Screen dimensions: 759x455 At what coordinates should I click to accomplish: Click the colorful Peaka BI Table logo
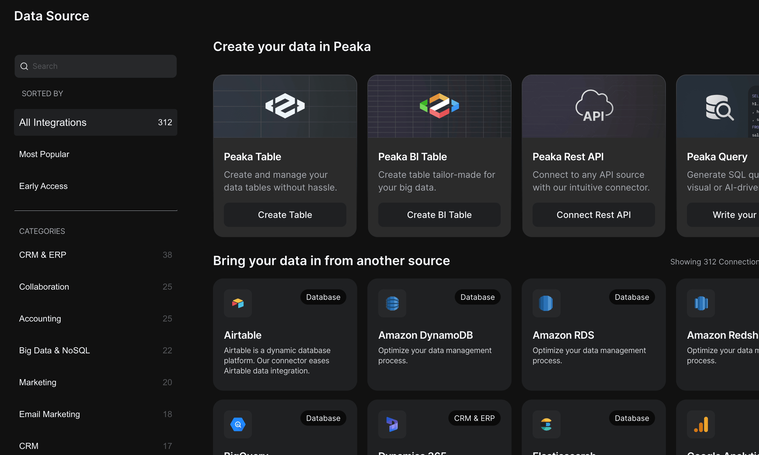pos(439,106)
